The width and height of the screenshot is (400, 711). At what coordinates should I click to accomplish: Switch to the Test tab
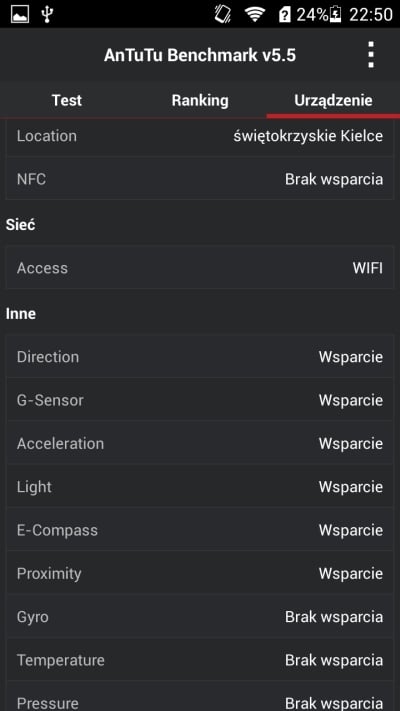(x=67, y=100)
